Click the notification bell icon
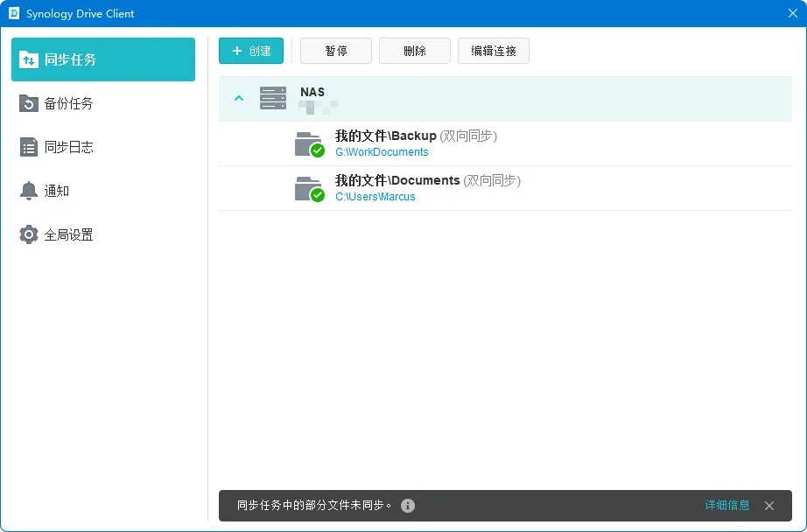This screenshot has width=807, height=532. tap(28, 191)
